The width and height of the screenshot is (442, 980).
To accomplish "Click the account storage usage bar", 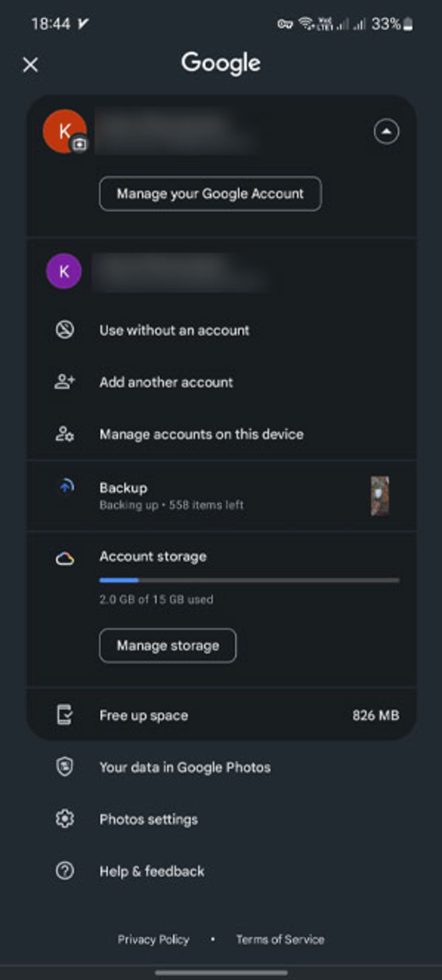I will point(249,580).
